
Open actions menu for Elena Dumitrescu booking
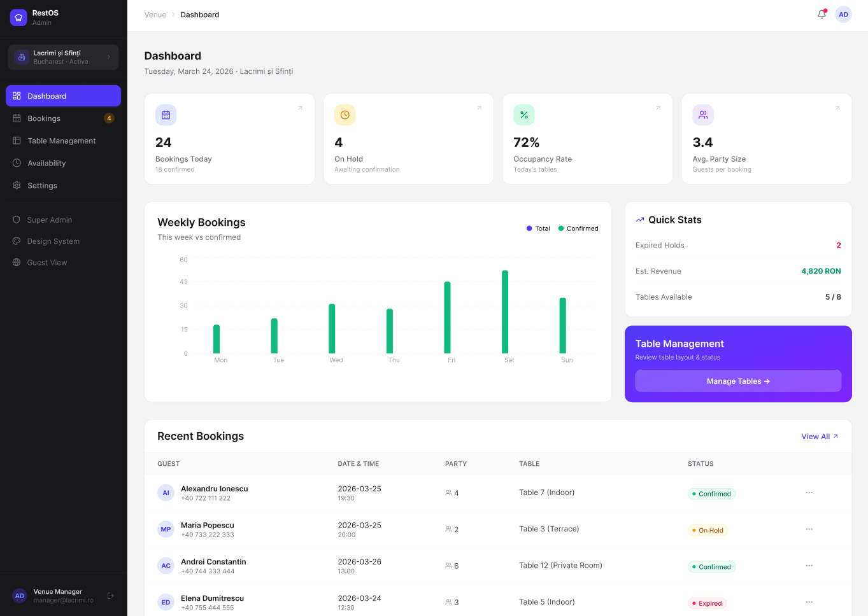click(x=809, y=602)
